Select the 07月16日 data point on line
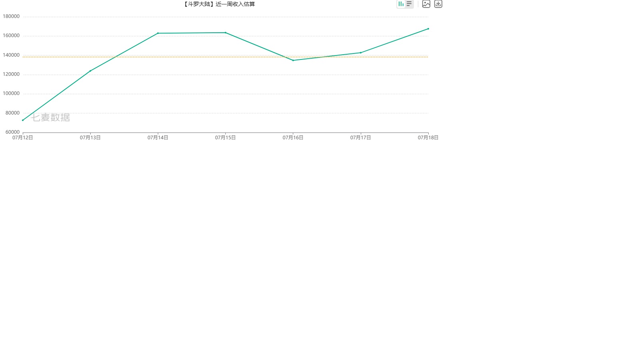The width and height of the screenshot is (644, 362). pyautogui.click(x=293, y=60)
